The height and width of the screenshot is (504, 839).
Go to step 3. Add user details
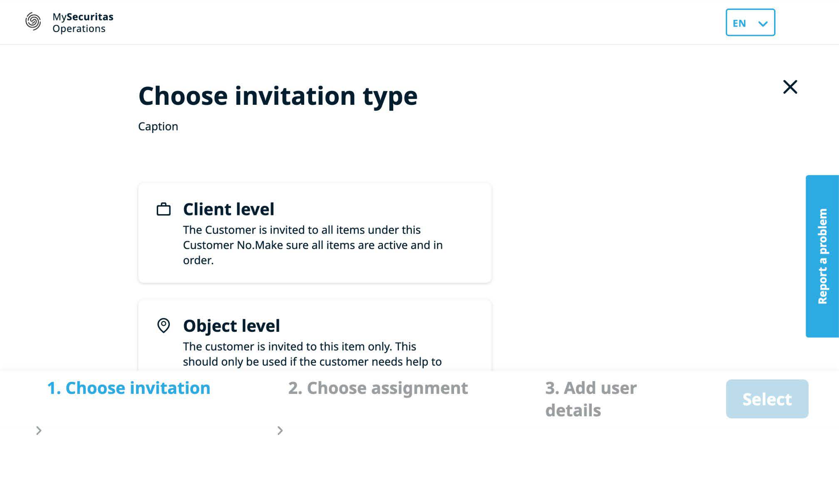[591, 399]
